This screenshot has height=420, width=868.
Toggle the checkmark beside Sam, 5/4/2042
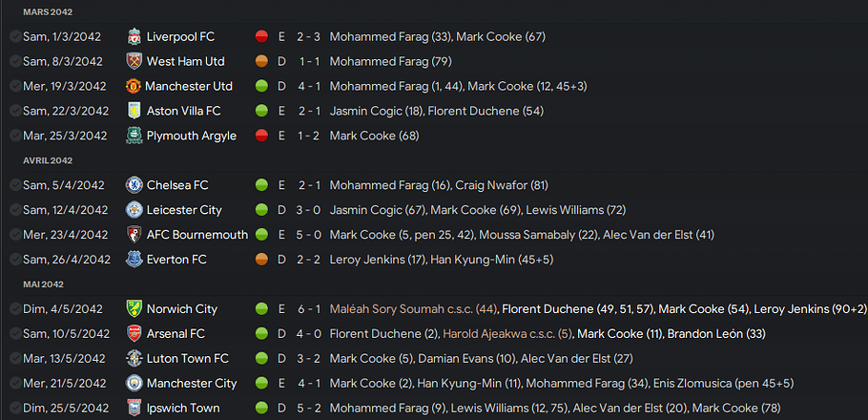(x=15, y=185)
